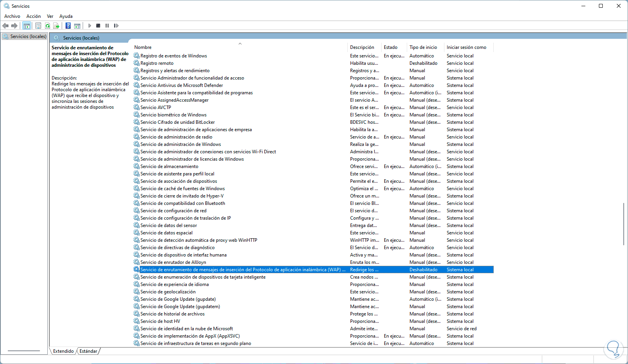Select Servicio Antivirus de Microsoft Defender
Image resolution: width=628 pixels, height=364 pixels.
(182, 85)
